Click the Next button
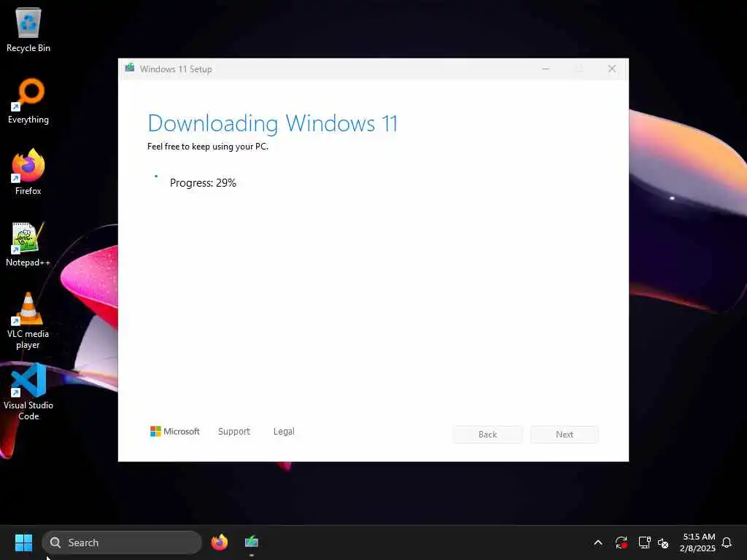 click(x=565, y=435)
